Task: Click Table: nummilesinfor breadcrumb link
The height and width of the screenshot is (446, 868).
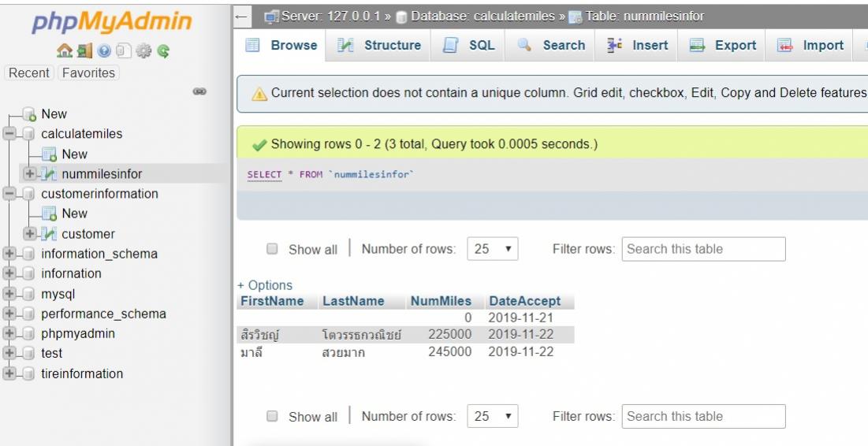Action: (x=645, y=17)
